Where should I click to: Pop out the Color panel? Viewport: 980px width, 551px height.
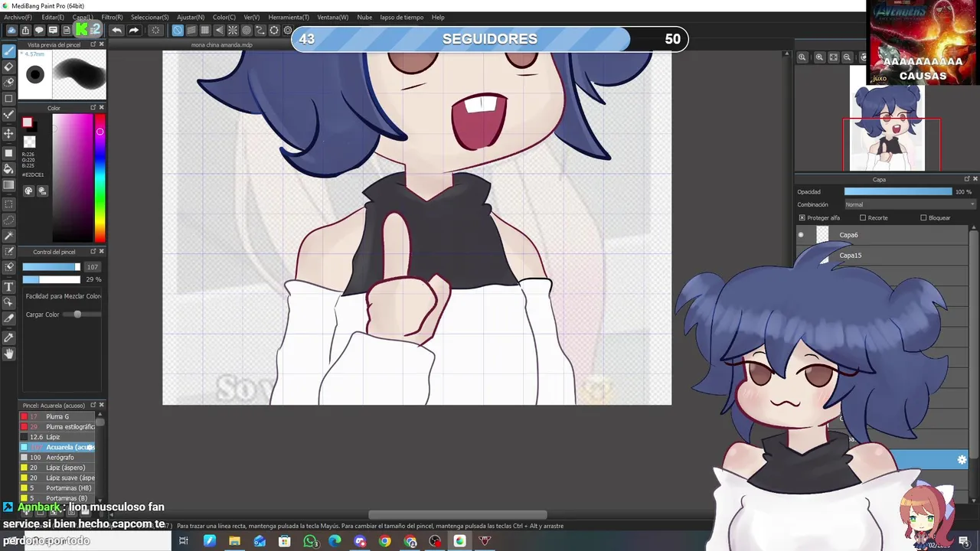[x=93, y=108]
